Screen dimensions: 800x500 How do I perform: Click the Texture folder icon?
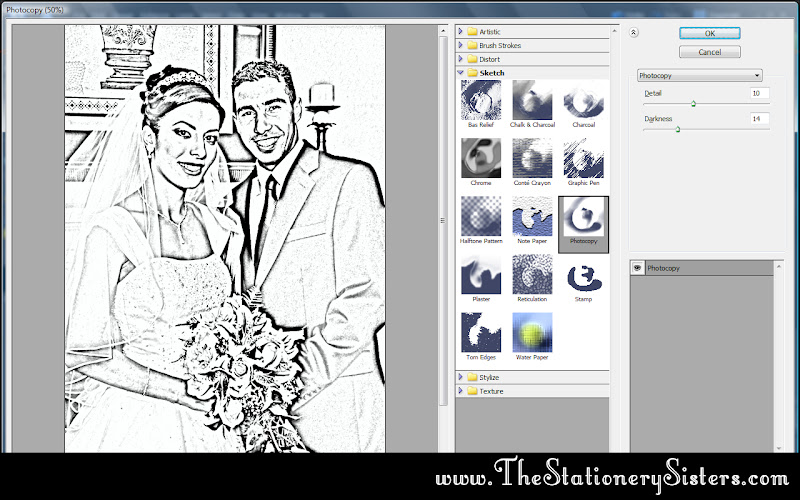[472, 391]
